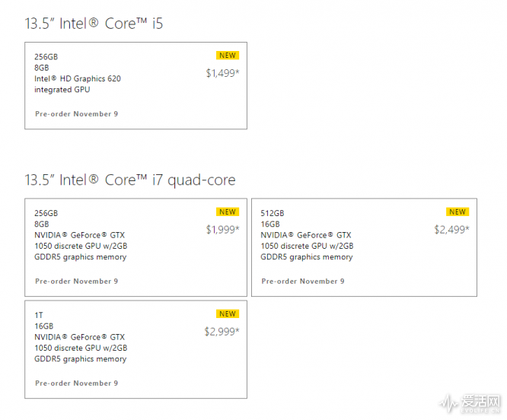Select the $2,999 price
The height and width of the screenshot is (420, 507).
point(222,332)
